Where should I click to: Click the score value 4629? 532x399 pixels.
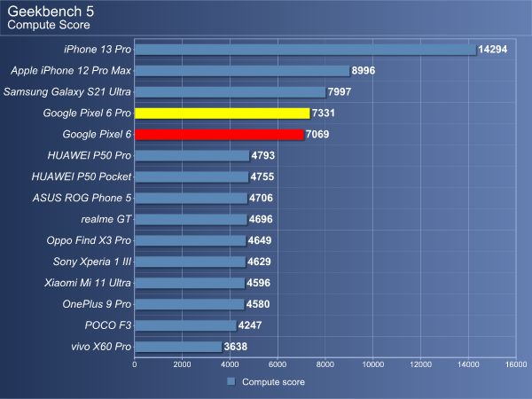click(x=259, y=262)
